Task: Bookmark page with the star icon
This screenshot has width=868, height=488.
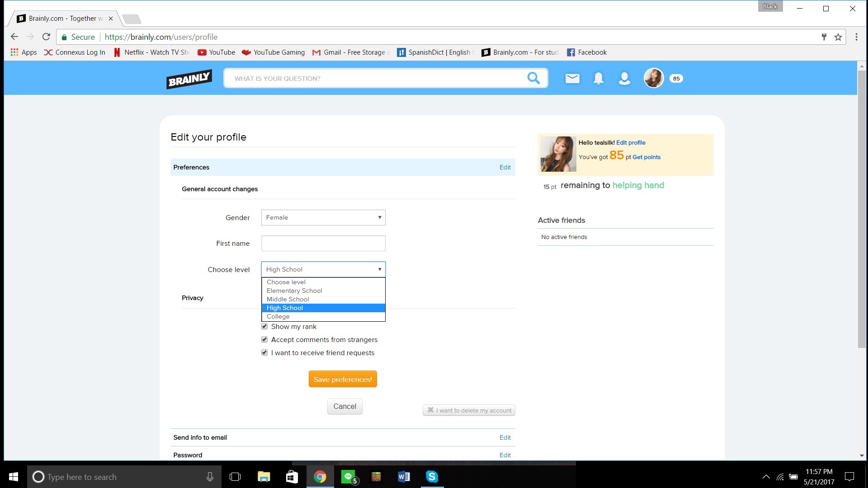Action: pos(838,37)
